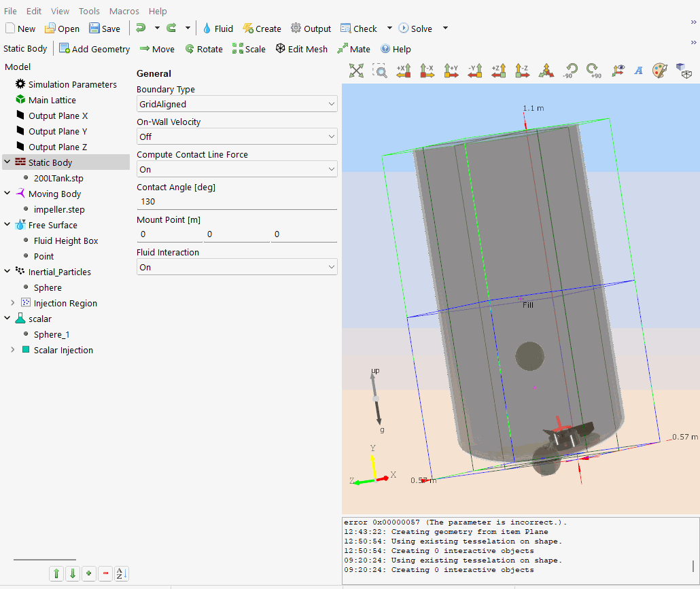Set the view to the -X axis

(x=427, y=71)
